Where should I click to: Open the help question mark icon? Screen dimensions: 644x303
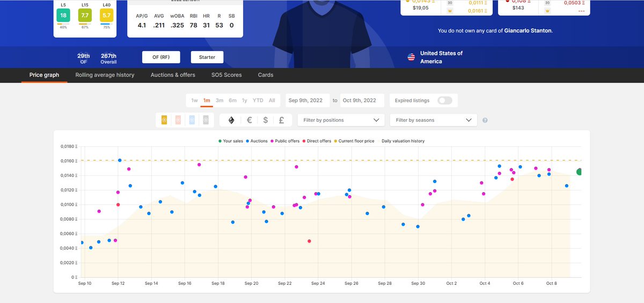(x=485, y=120)
